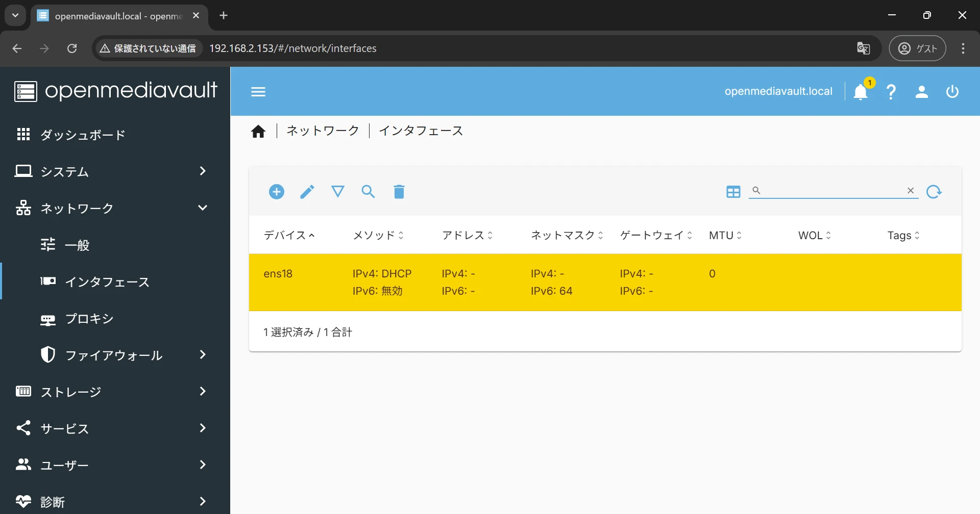Image resolution: width=980 pixels, height=514 pixels.
Task: Expand the ストレージ sidebar menu
Action: (115, 392)
